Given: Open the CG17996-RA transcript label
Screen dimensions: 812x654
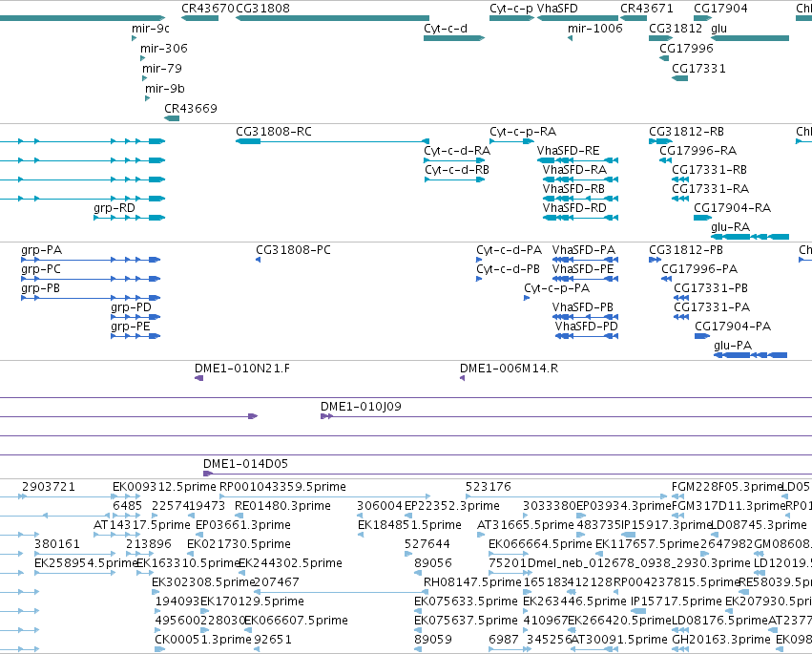Looking at the screenshot, I should 697,151.
